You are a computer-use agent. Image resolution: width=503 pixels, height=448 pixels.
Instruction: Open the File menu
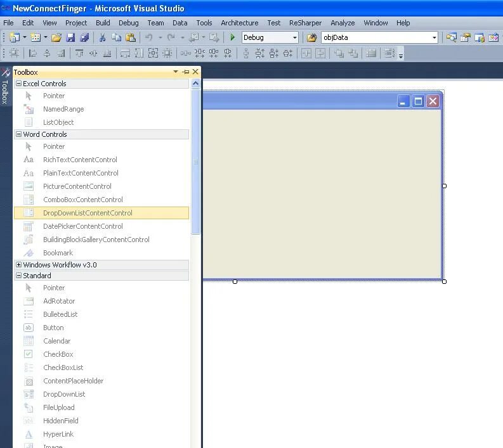tap(8, 23)
